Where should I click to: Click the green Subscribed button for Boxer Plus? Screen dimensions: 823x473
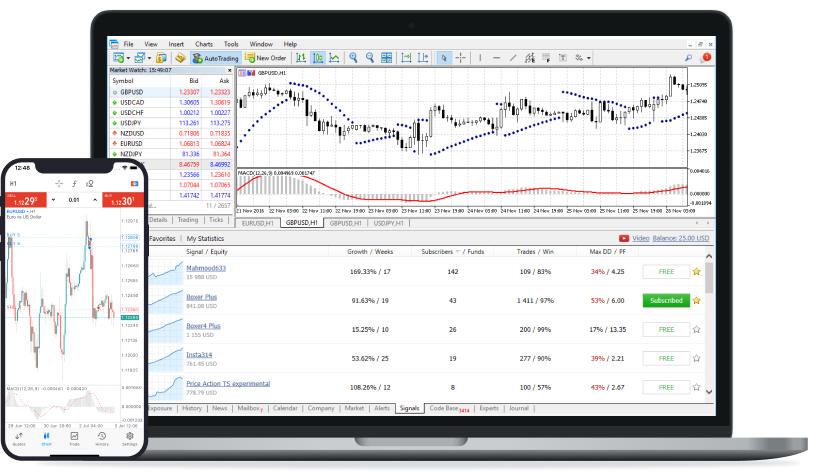(666, 300)
